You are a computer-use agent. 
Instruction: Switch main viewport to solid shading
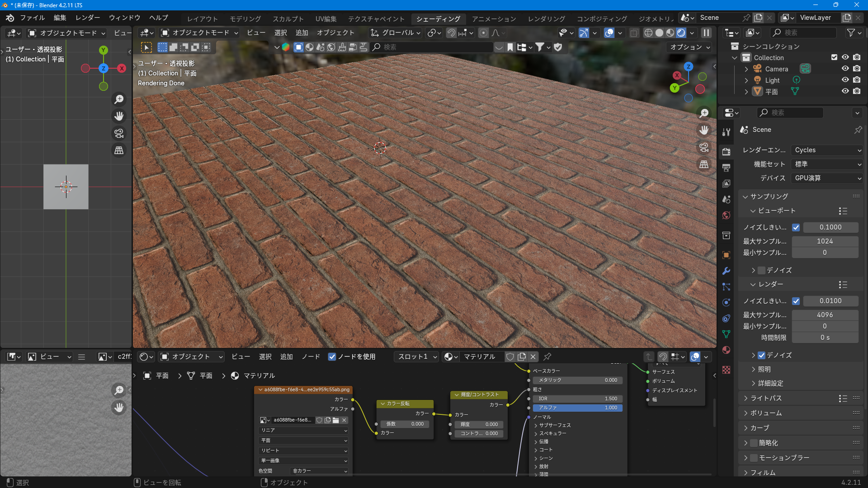pos(659,33)
